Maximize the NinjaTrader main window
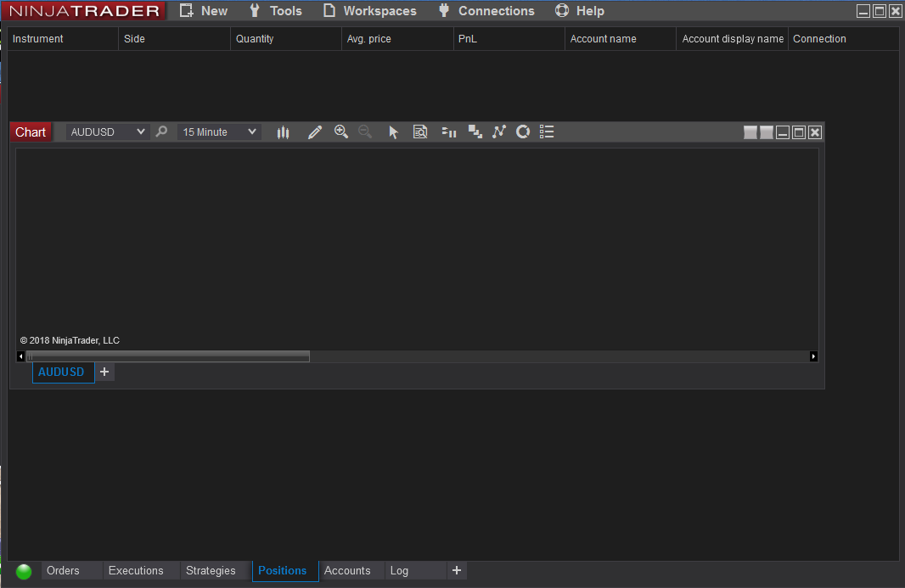The width and height of the screenshot is (905, 588). click(x=879, y=11)
